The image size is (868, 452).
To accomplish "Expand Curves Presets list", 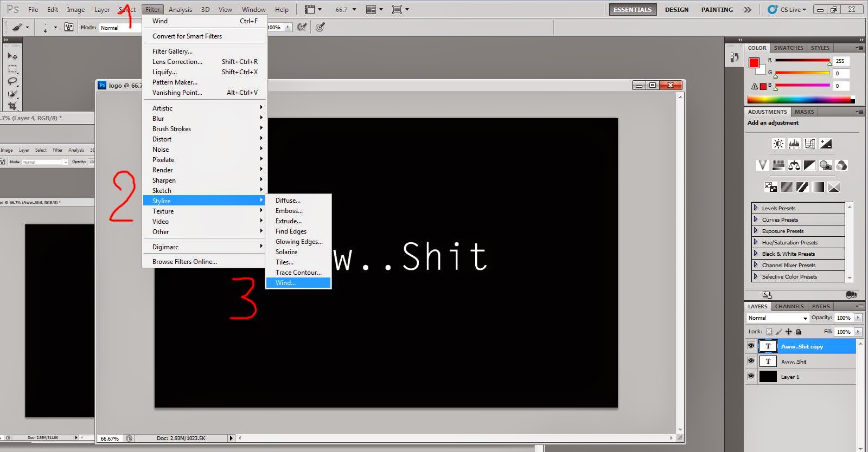I will (x=755, y=219).
